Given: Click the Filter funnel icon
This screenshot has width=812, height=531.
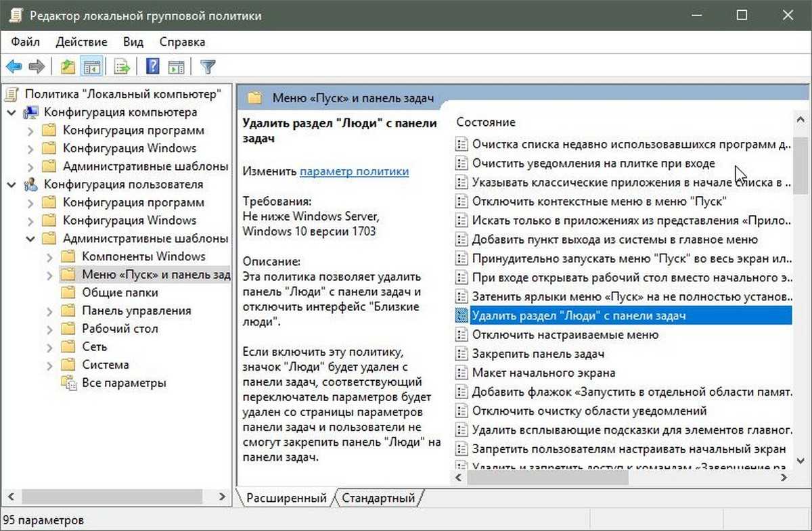Looking at the screenshot, I should (x=208, y=66).
